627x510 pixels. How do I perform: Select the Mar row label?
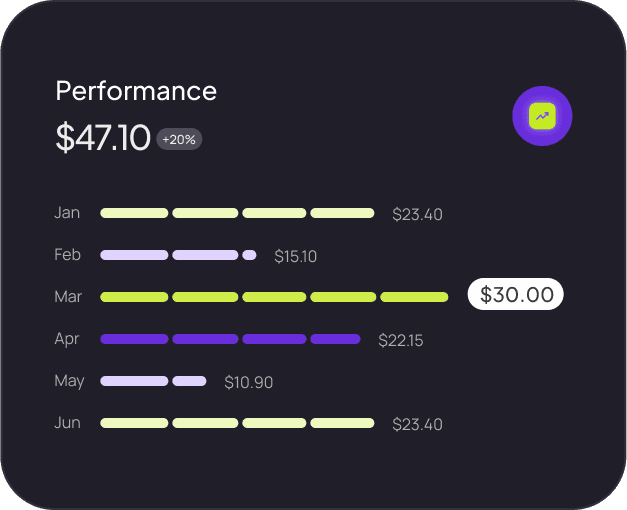(x=67, y=297)
